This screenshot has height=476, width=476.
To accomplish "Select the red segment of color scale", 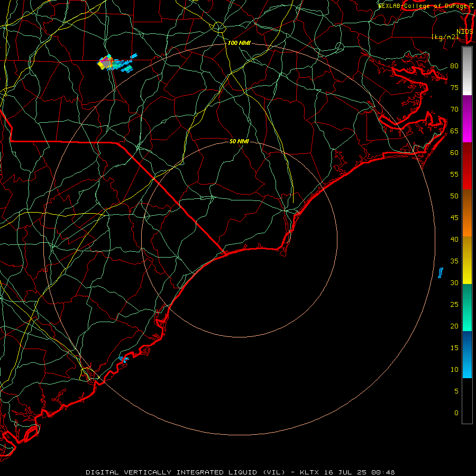I will (467, 166).
